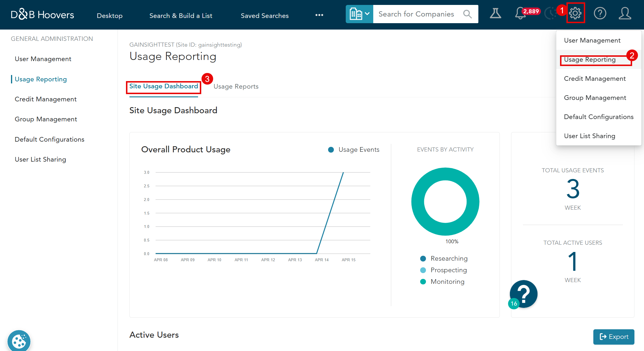This screenshot has height=351, width=644.
Task: Click the Active Users heading
Action: [x=154, y=335]
